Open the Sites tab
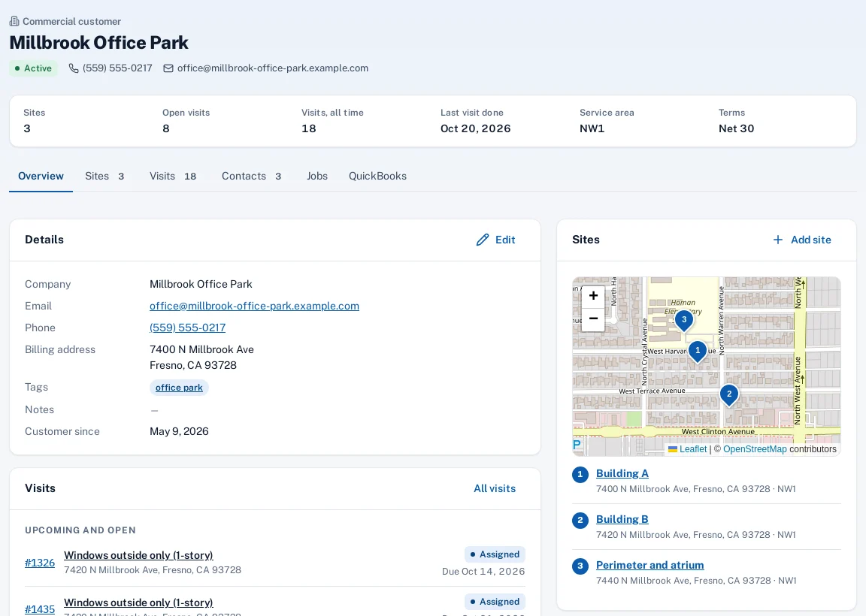 pyautogui.click(x=104, y=176)
